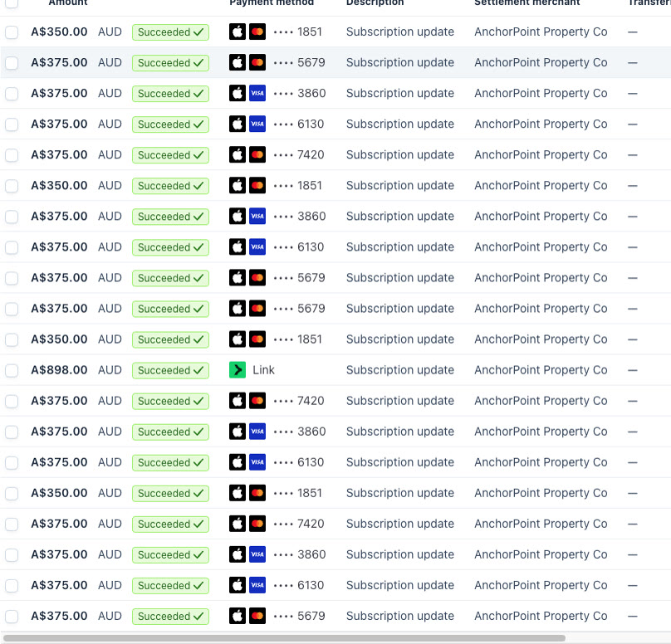671x644 pixels.
Task: Click the green Link icon in the A$898.00 row
Action: click(x=238, y=370)
